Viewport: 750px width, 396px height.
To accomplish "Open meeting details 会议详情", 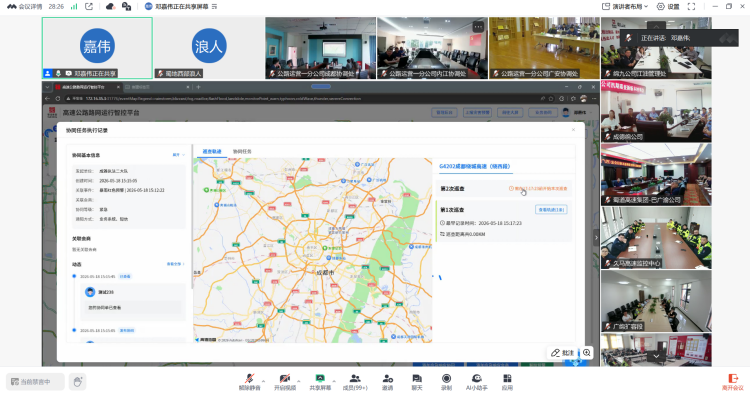I will [x=25, y=6].
